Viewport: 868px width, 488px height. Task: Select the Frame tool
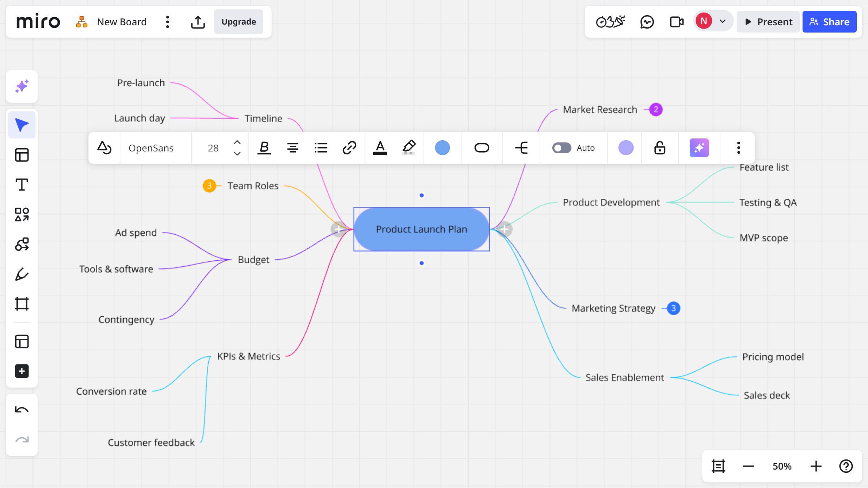coord(22,304)
